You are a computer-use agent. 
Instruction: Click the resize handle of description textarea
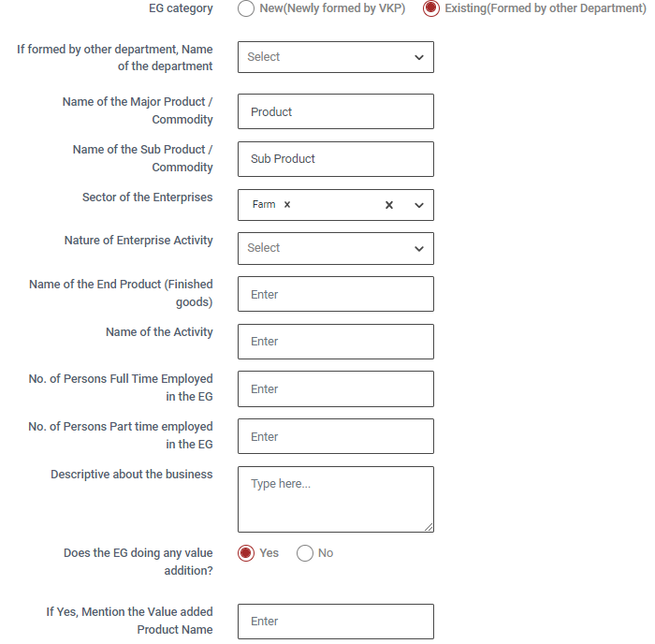[429, 528]
